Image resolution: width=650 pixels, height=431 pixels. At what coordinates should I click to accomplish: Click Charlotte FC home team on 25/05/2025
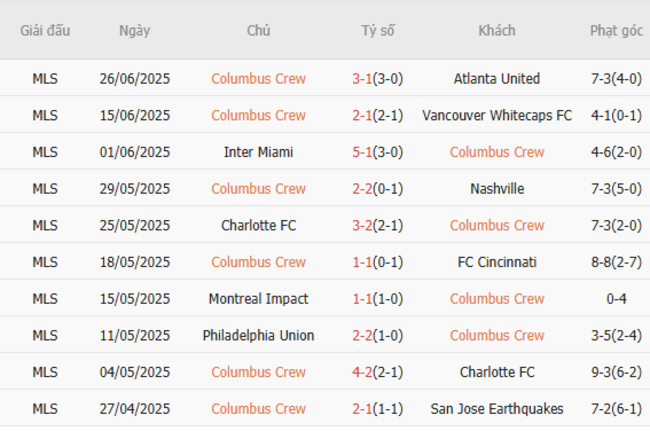(x=259, y=225)
